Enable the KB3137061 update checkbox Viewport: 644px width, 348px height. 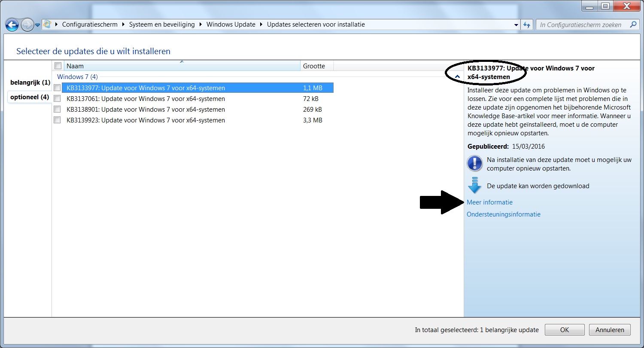[x=57, y=98]
